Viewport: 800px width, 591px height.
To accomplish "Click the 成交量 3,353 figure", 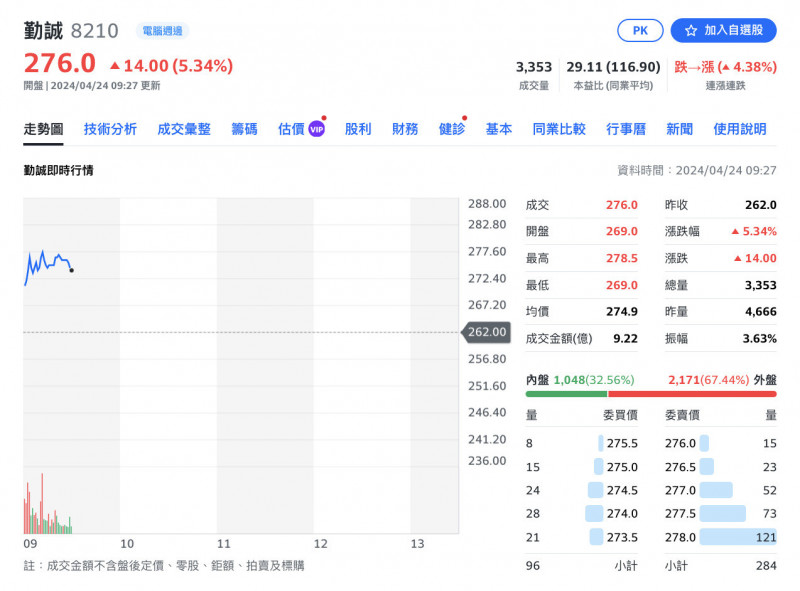I will 534,67.
